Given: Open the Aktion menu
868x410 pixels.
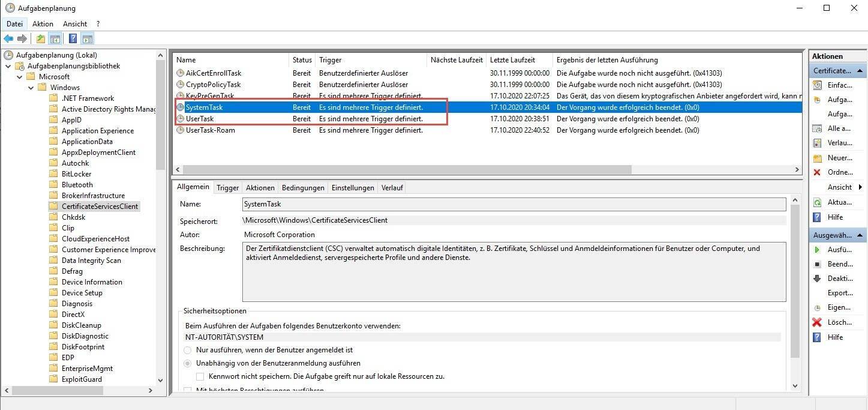Looking at the screenshot, I should (43, 24).
